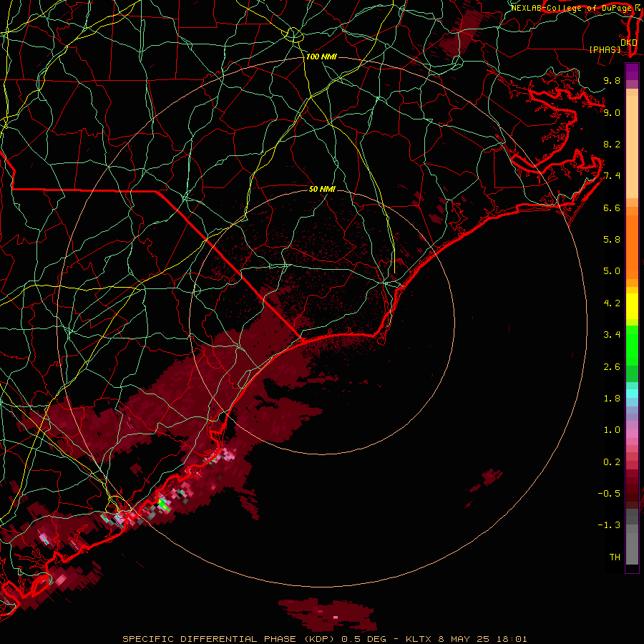
Task: Click the gray bottom segment of the color scale
Action: point(632,548)
